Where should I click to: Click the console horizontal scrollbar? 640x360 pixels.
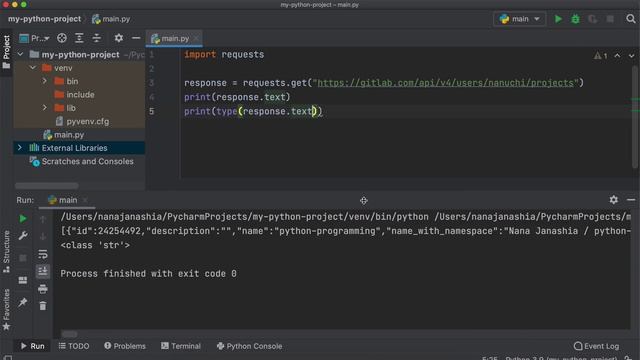click(69, 334)
